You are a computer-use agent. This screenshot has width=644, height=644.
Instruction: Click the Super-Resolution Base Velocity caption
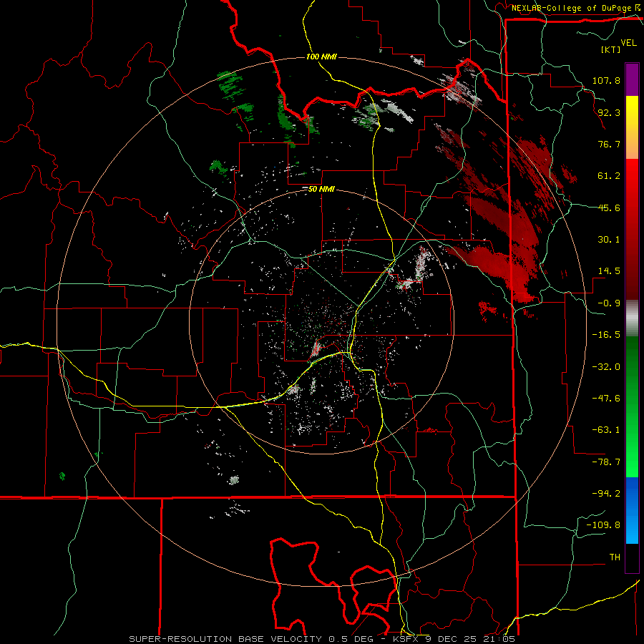(321, 639)
